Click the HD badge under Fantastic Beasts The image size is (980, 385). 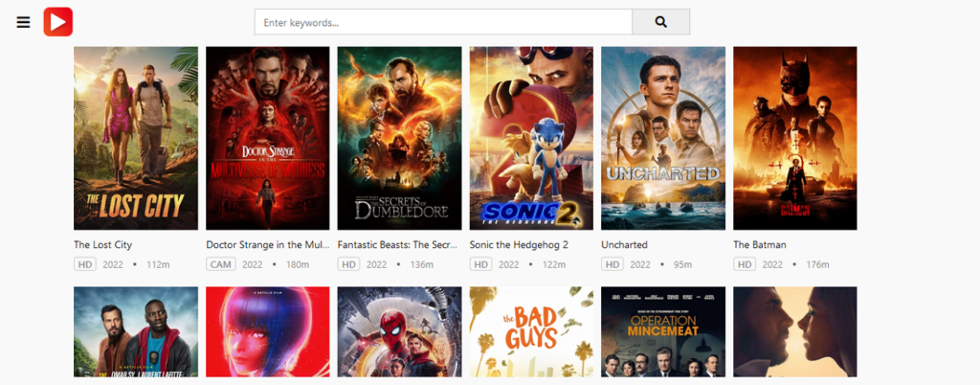(x=348, y=264)
